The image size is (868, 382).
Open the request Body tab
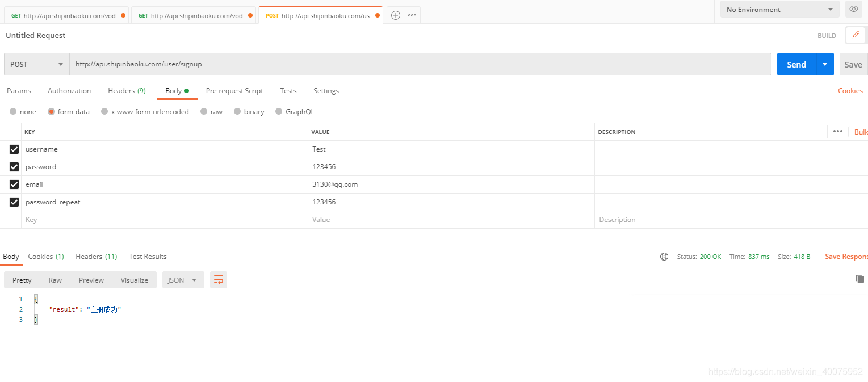[177, 91]
